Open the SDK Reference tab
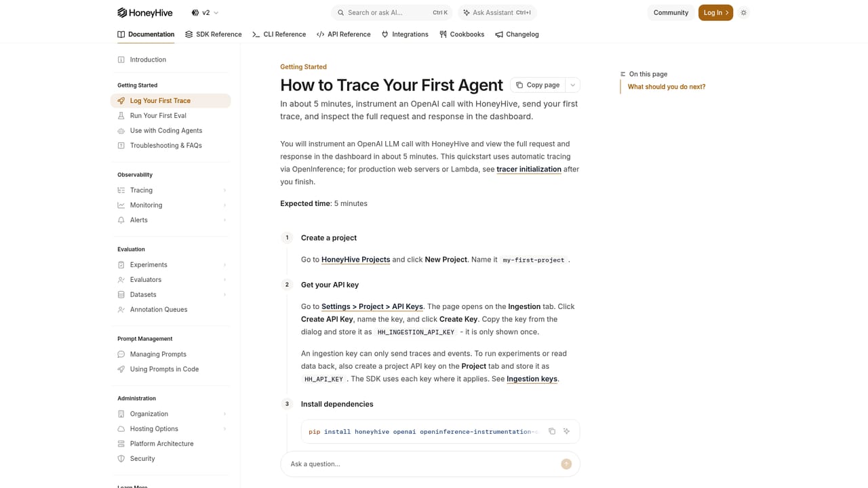The image size is (868, 488). click(214, 34)
